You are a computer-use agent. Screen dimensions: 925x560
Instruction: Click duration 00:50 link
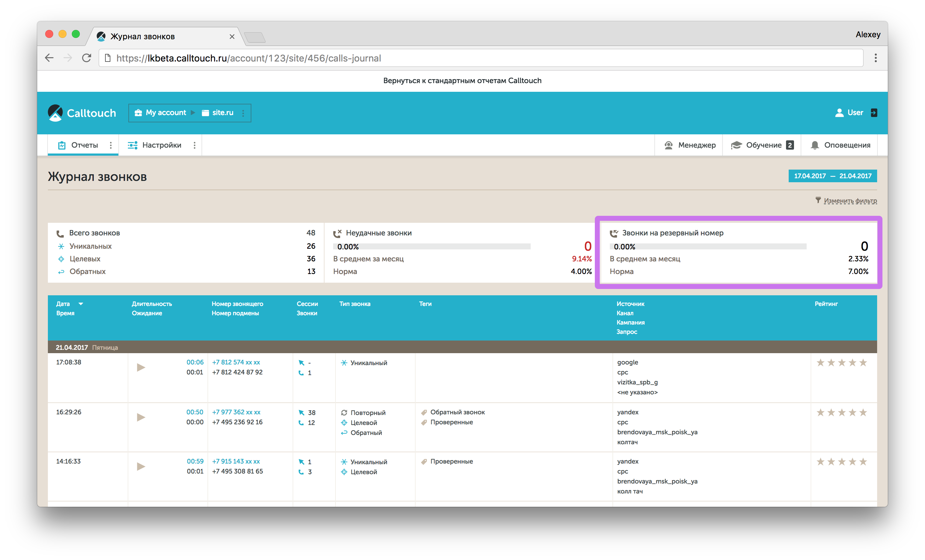[x=195, y=412]
